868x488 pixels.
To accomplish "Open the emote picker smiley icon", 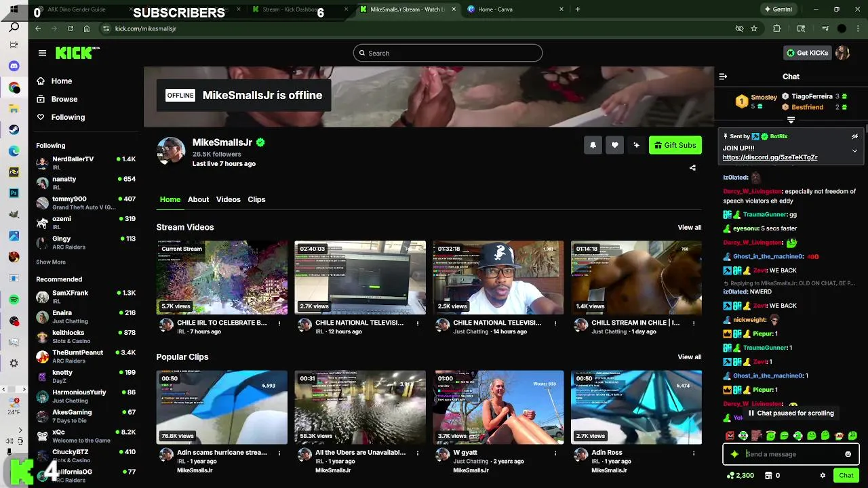I will click(848, 454).
